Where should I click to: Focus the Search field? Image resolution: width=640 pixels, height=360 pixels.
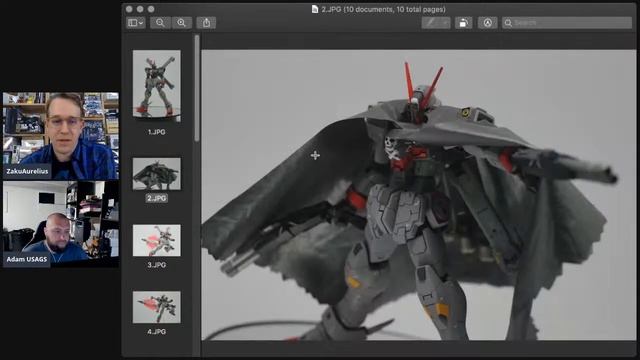(567, 23)
